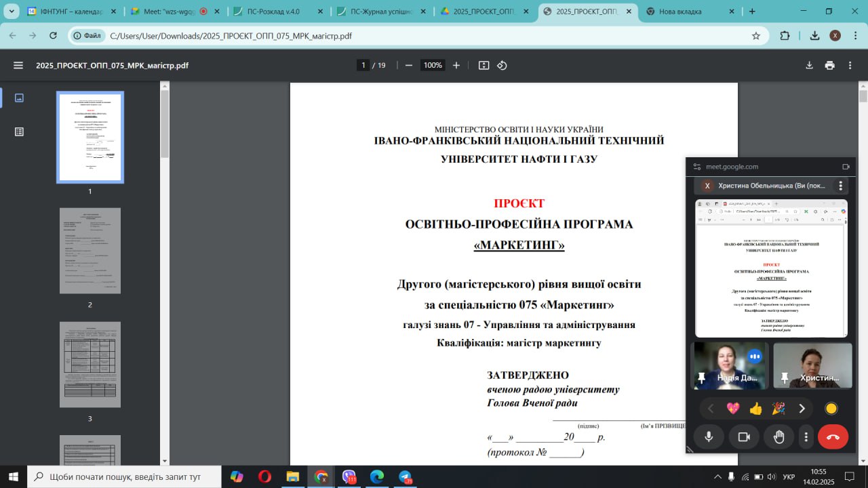
Task: Zoom out of the PDF
Action: coord(409,65)
